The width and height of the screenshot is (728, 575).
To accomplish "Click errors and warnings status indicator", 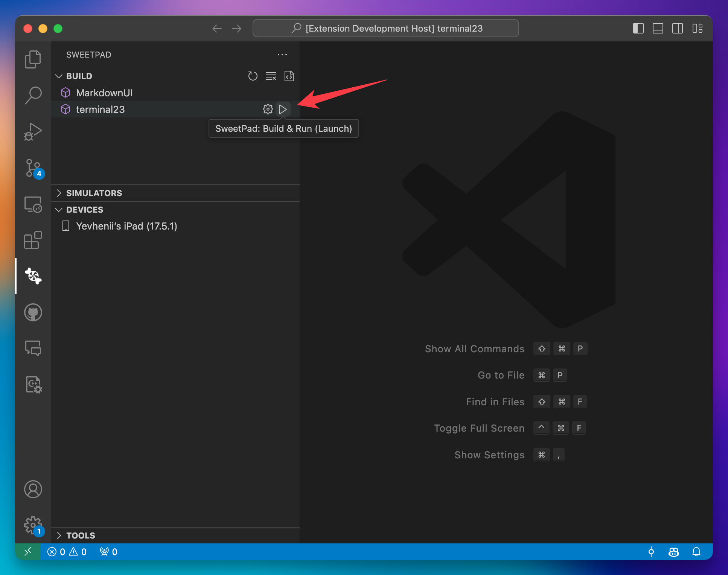I will point(67,552).
